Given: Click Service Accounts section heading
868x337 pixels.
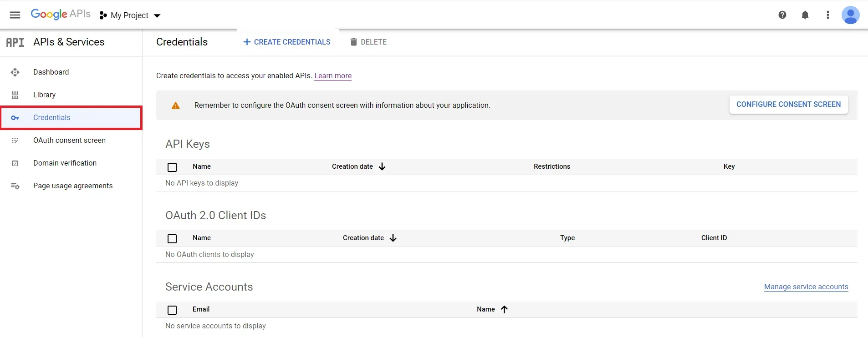Looking at the screenshot, I should 209,287.
